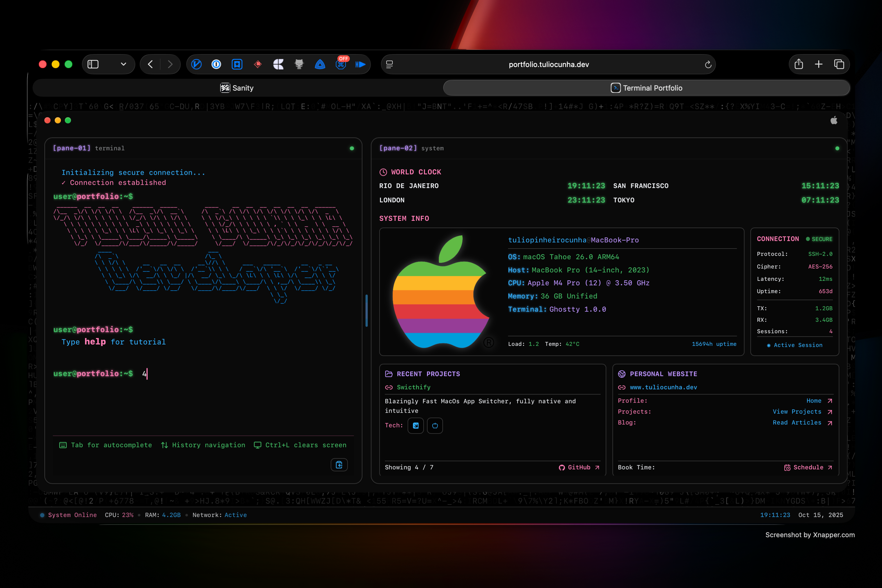Open the page reader menu icon in address bar
Screen dimensions: 882x588
click(389, 65)
